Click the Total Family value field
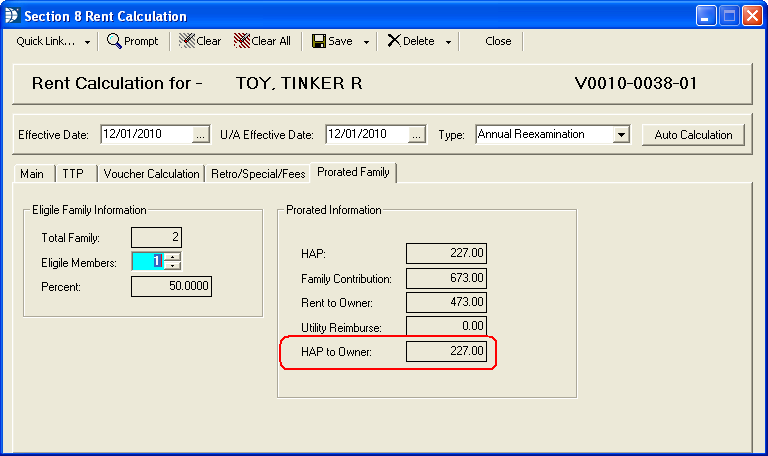Image resolution: width=768 pixels, height=456 pixels. point(156,238)
